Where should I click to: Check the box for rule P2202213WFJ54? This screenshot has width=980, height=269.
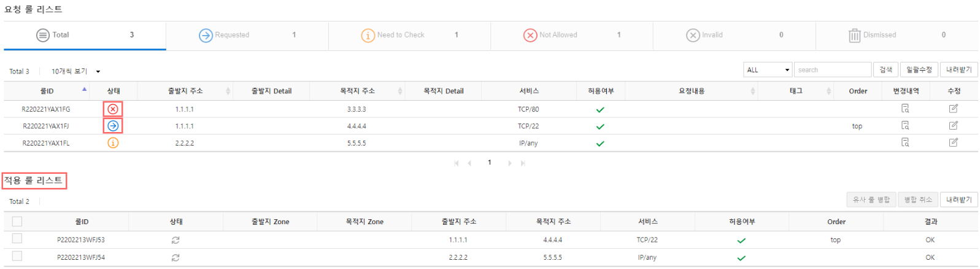click(17, 256)
